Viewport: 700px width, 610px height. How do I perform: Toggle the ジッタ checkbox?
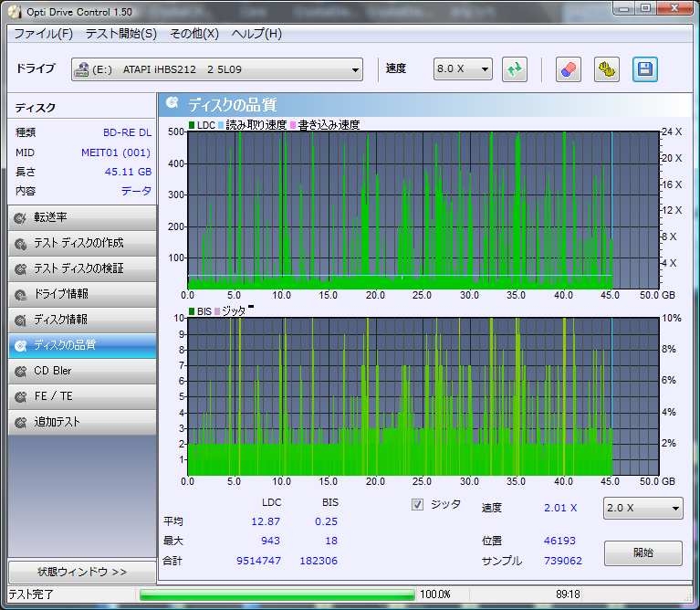tap(418, 504)
